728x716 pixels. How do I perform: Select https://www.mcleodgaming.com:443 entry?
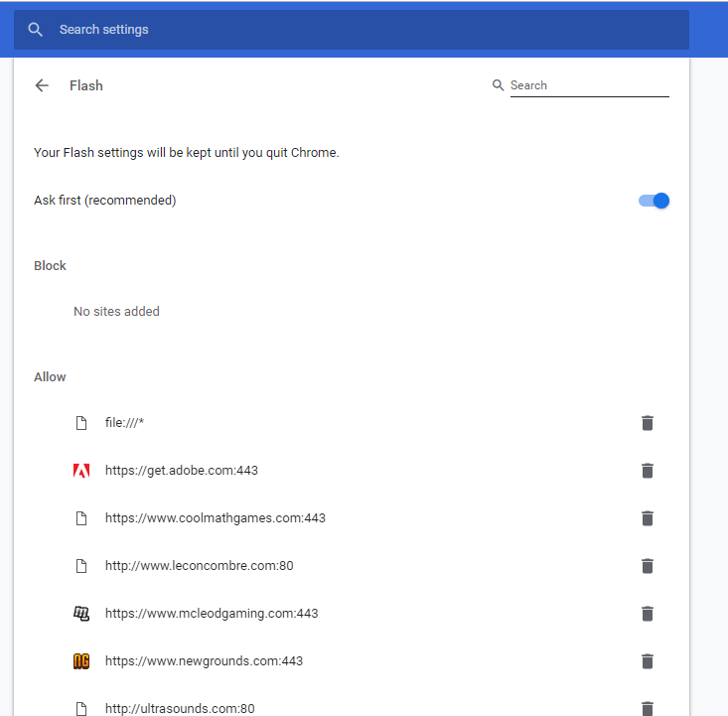click(x=212, y=614)
